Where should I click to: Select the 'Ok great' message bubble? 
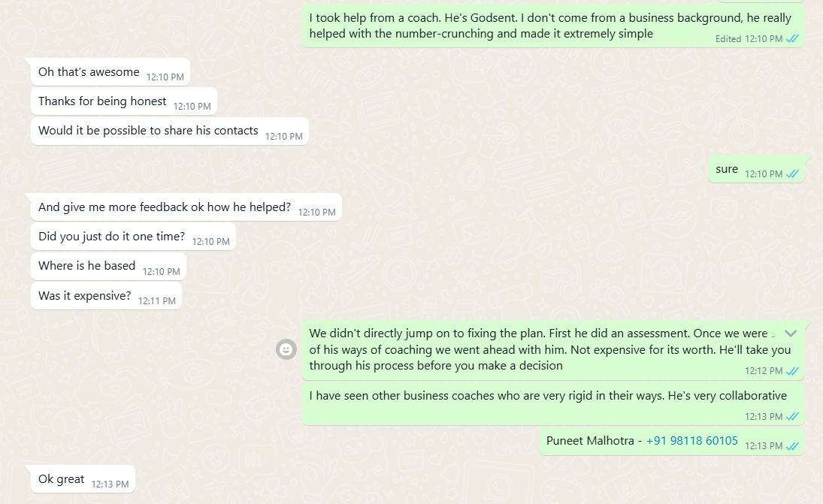point(62,479)
